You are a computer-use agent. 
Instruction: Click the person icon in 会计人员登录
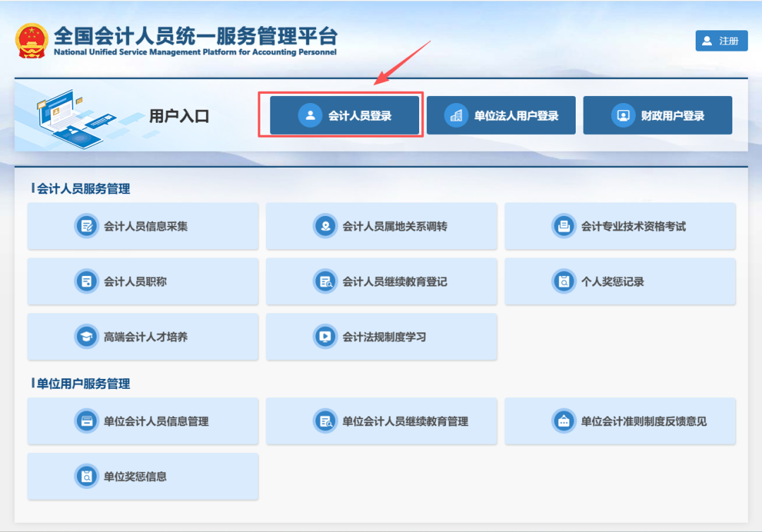coord(310,115)
